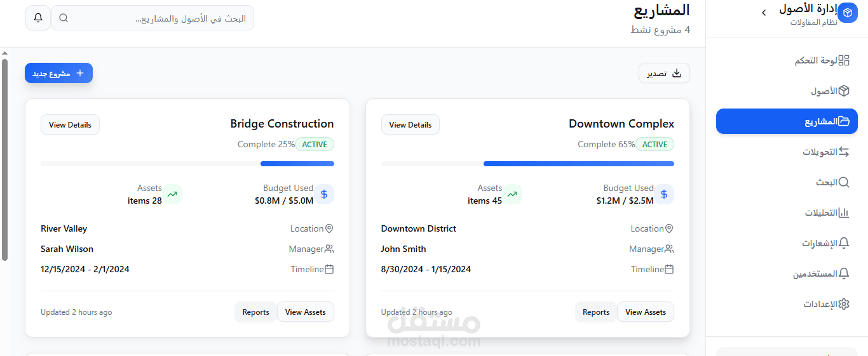868x356 pixels.
Task: Open الإشعارات notifications menu item
Action: [x=787, y=243]
